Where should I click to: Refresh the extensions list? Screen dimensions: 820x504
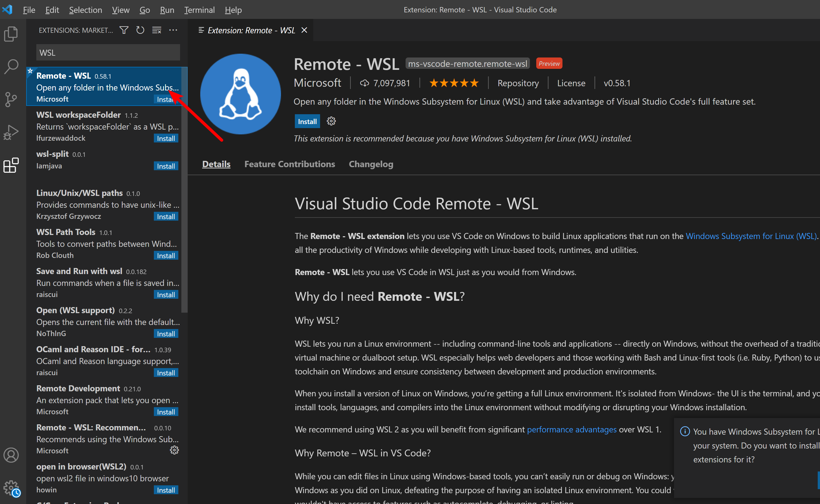[x=140, y=30]
